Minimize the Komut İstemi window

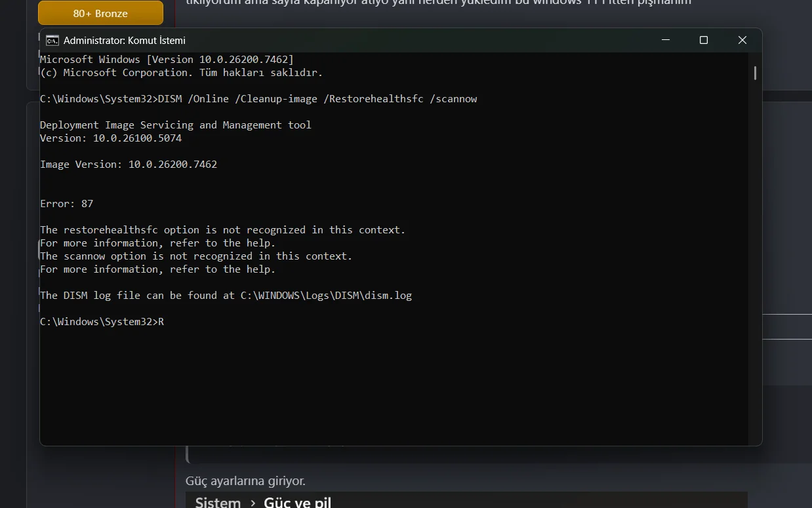pos(666,40)
